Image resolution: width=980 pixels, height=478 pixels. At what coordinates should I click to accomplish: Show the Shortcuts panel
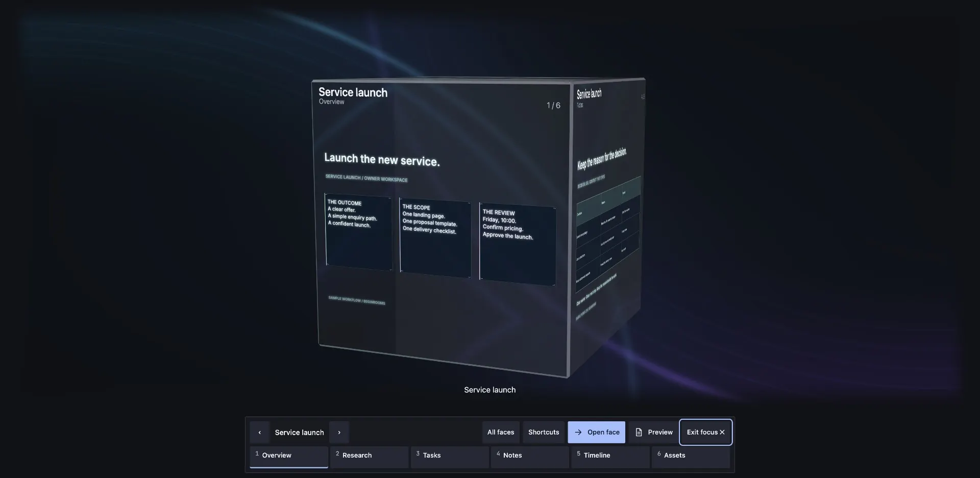pyautogui.click(x=544, y=432)
